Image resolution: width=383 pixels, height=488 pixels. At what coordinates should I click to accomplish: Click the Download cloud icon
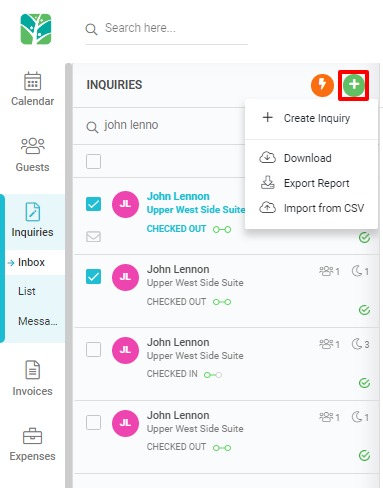click(x=267, y=157)
